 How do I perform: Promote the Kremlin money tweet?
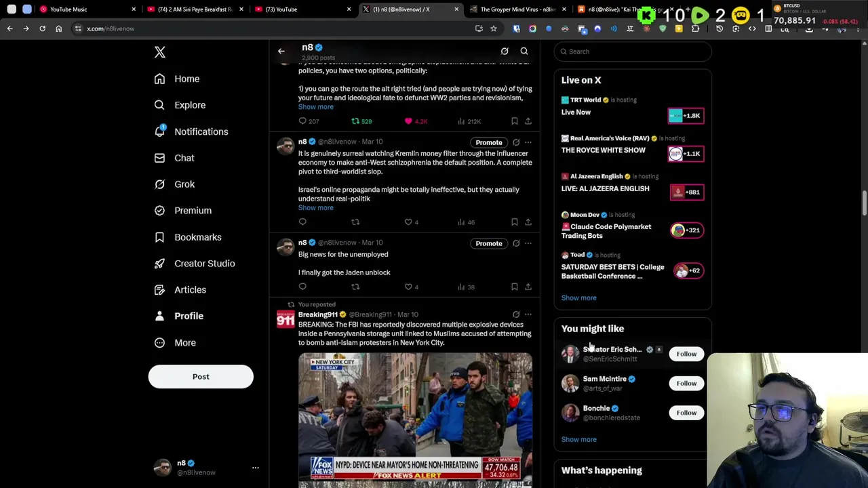489,142
